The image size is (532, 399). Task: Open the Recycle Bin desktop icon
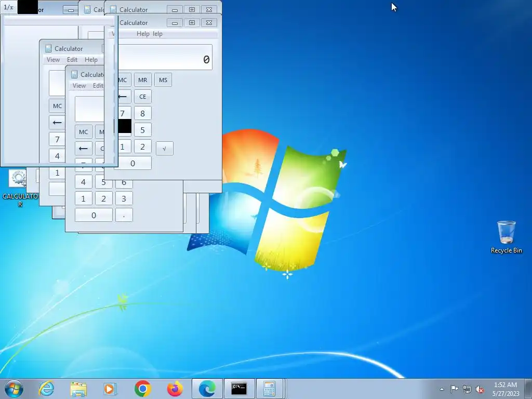506,237
